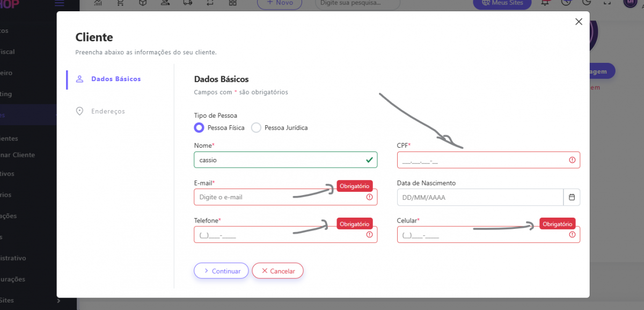Click the E-mail field error warning icon
The width and height of the screenshot is (644, 310).
point(369,197)
